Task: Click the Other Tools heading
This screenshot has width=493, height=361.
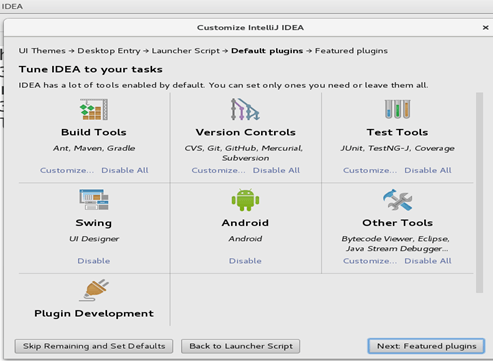Action: (398, 223)
